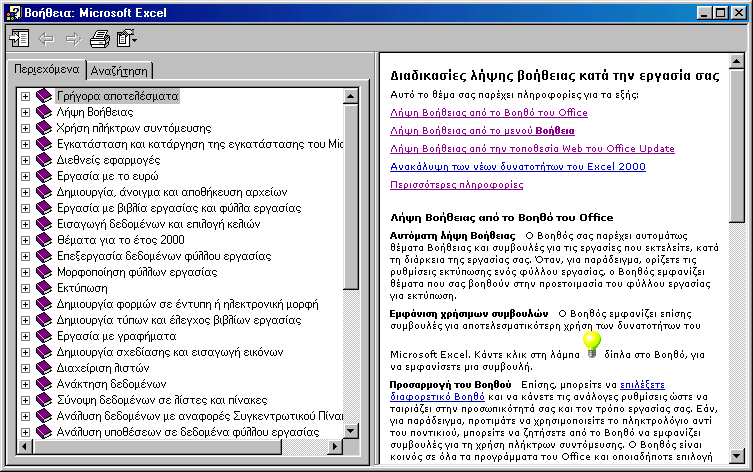Click the book icon beside Θέματα για το έτος 2000
Viewport: 753px width, 472px height.
pyautogui.click(x=44, y=240)
